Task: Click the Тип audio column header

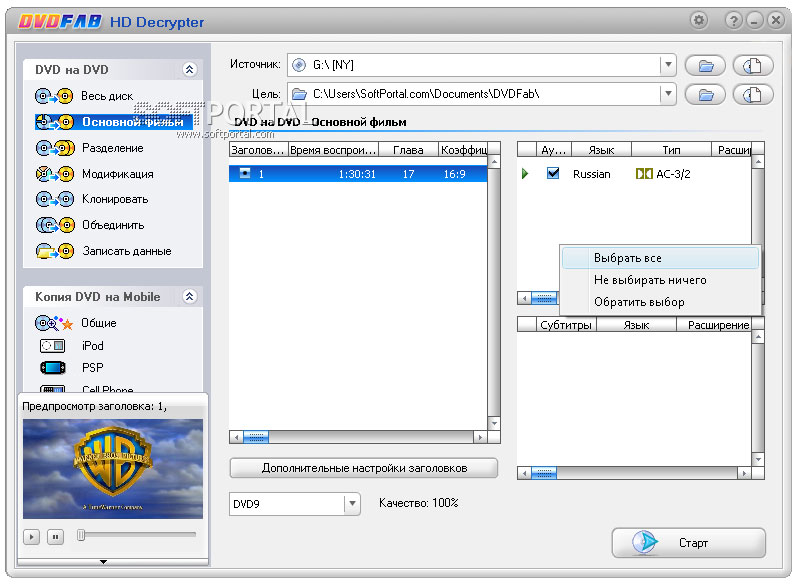Action: [x=671, y=150]
